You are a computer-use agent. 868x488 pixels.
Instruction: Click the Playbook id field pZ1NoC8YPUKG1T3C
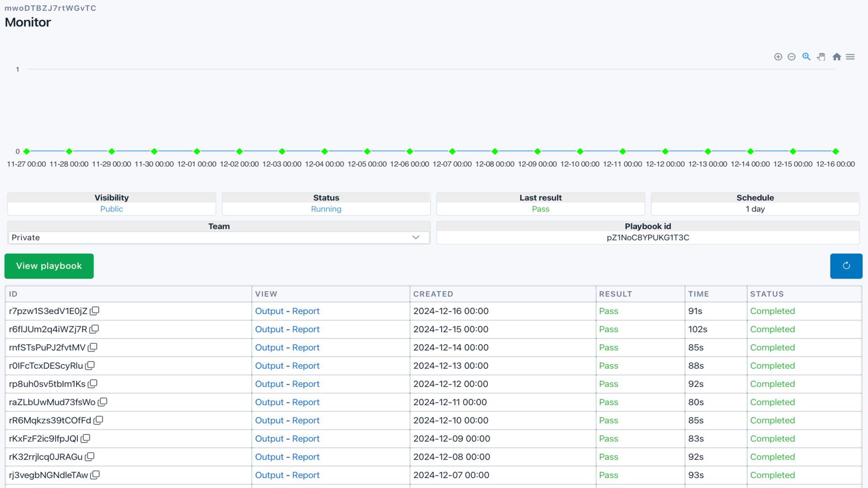(x=648, y=237)
